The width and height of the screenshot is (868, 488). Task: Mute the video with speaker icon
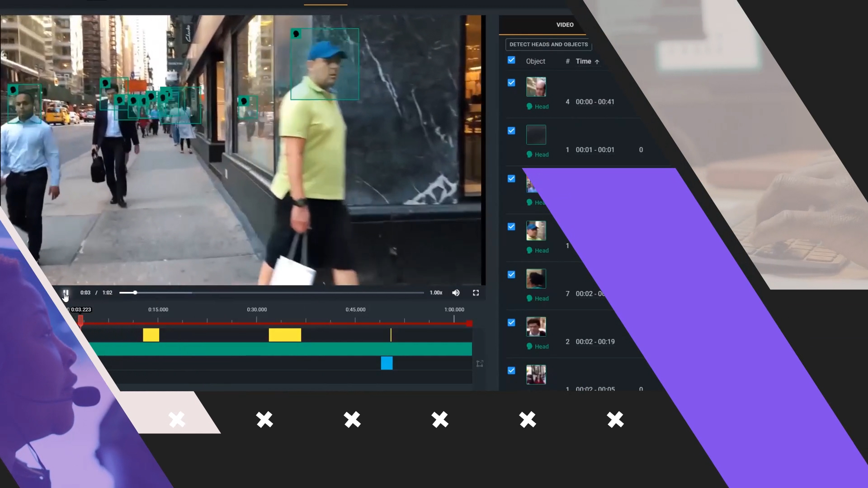pyautogui.click(x=456, y=293)
